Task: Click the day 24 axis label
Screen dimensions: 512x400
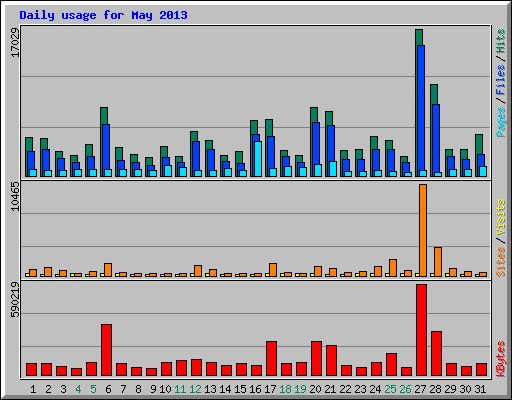Action: coord(375,389)
